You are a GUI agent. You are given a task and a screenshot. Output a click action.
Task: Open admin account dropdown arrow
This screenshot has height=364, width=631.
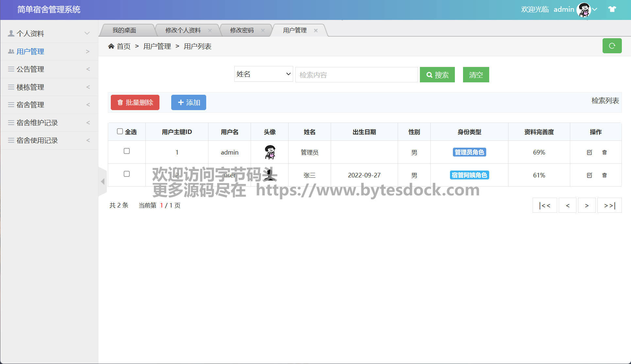(x=595, y=9)
